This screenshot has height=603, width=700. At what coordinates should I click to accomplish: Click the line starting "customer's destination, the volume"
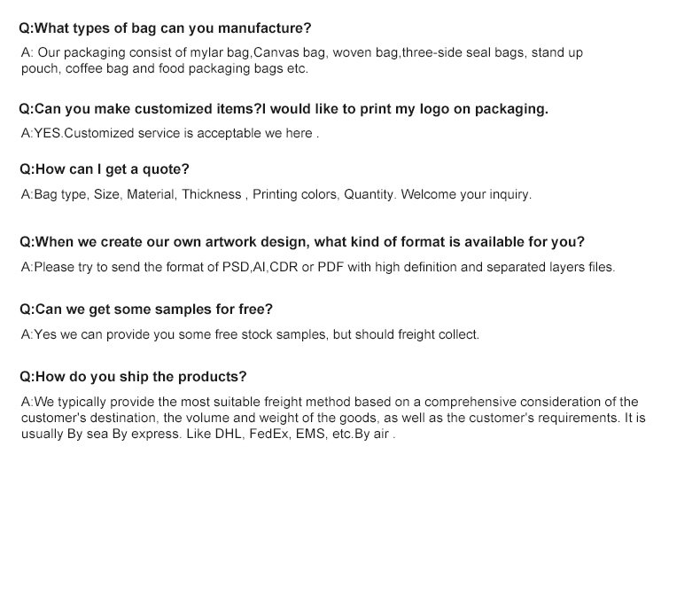(x=333, y=418)
